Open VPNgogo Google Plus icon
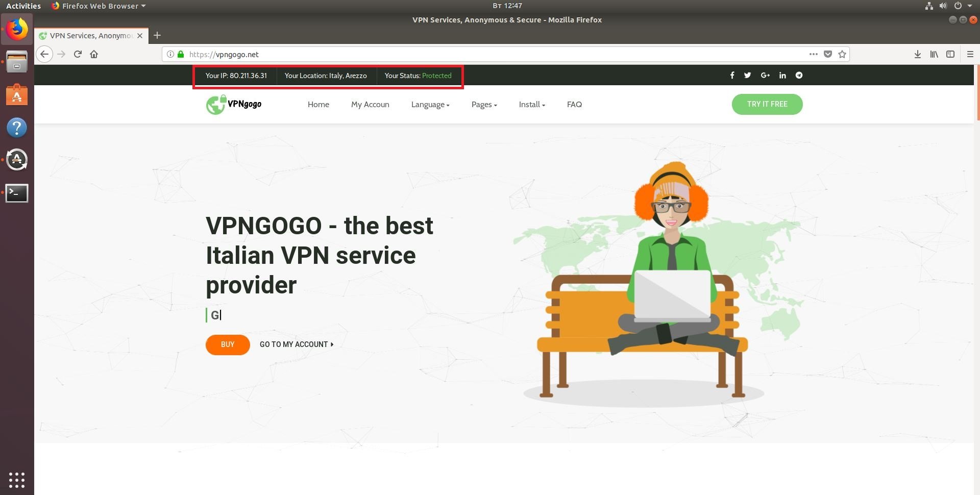The image size is (980, 495). tap(765, 75)
